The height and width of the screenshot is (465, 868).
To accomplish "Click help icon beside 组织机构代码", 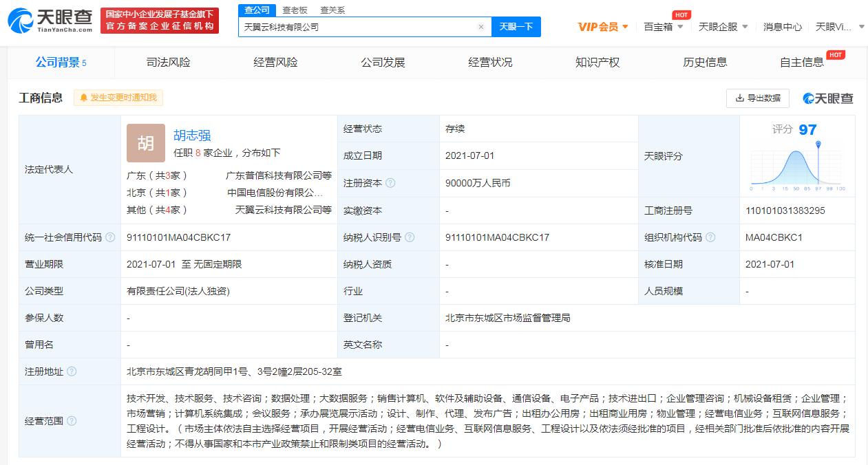I will [x=710, y=237].
